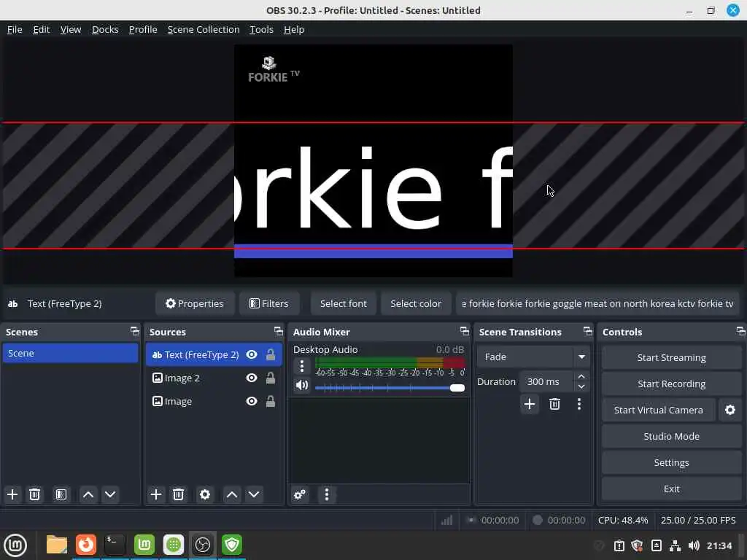Open Files folder in taskbar
Screen dimensions: 747x560
click(57, 545)
